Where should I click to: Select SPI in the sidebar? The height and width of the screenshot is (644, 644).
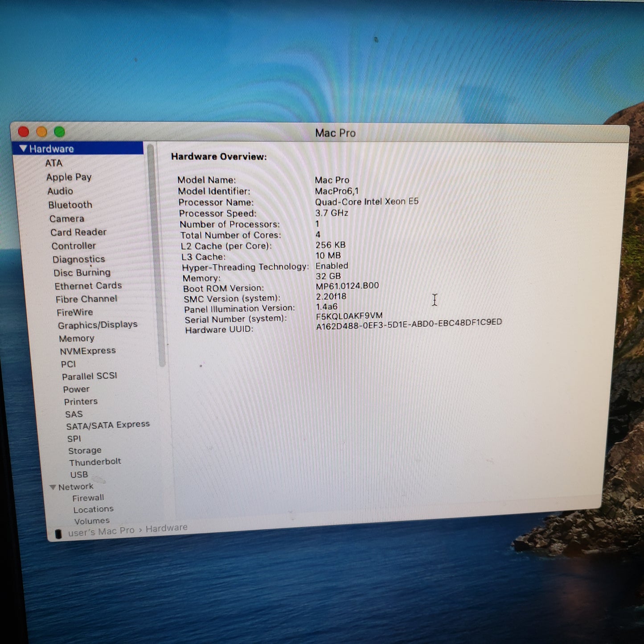tap(74, 439)
